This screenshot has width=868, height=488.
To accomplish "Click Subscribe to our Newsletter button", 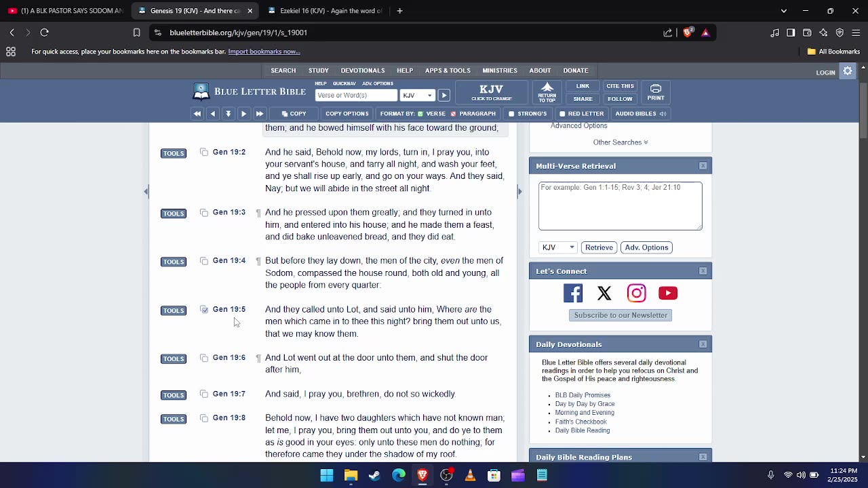I will point(620,315).
